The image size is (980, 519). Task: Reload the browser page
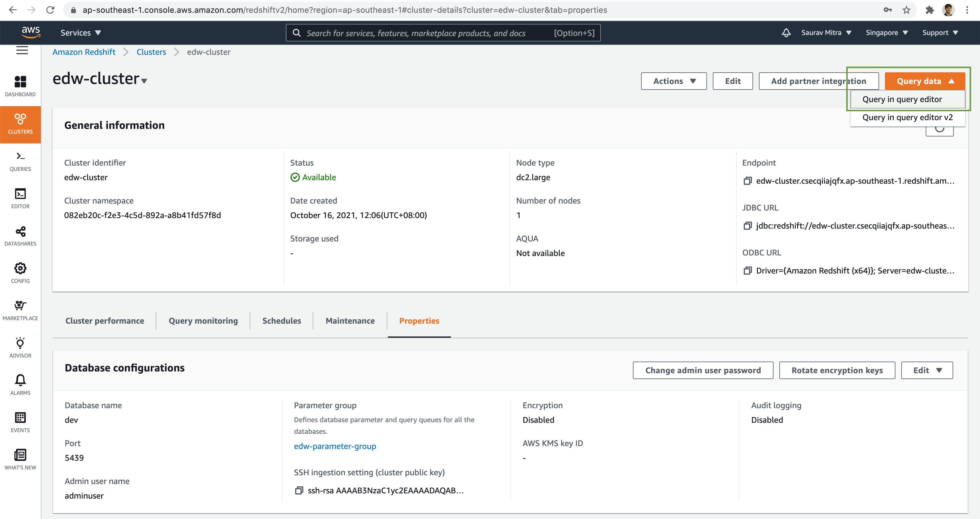[x=50, y=10]
